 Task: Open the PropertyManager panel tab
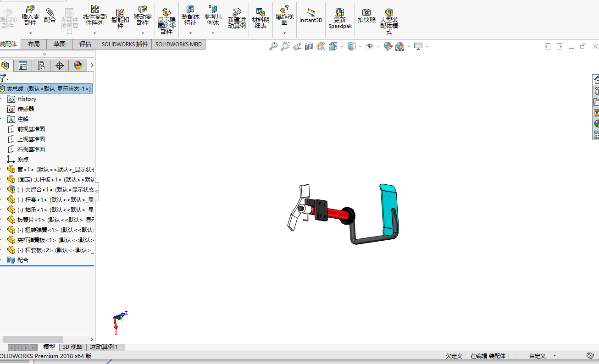point(22,66)
